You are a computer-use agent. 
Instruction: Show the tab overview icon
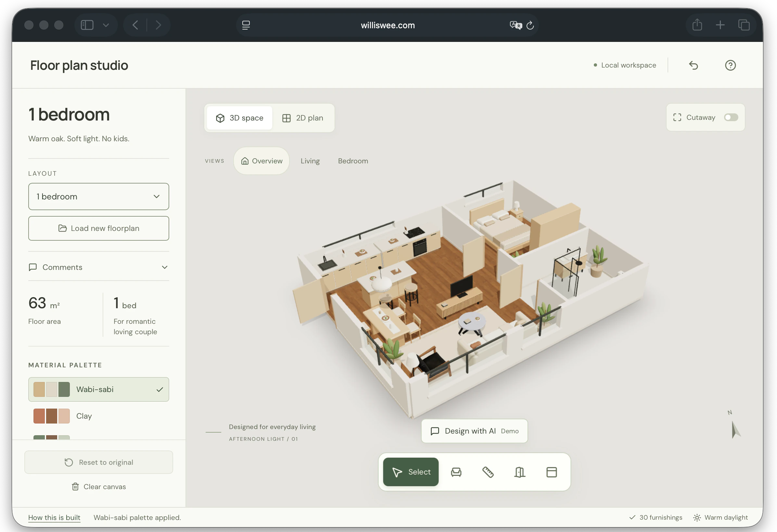pos(744,25)
